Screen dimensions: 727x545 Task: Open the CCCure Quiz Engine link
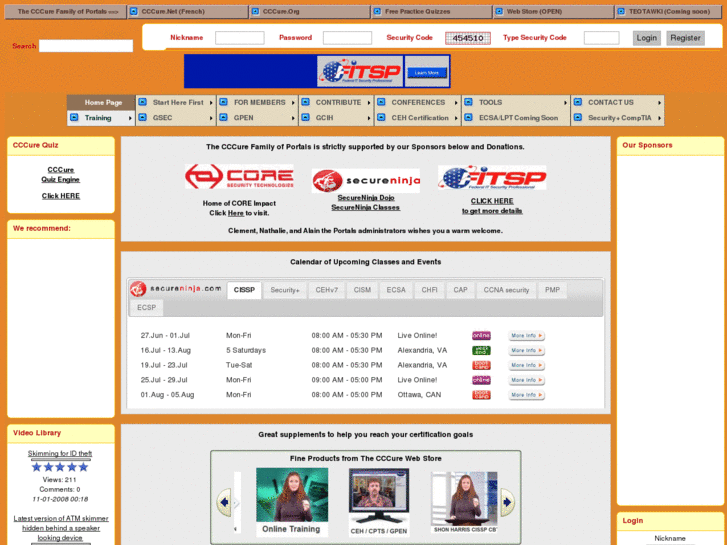pyautogui.click(x=61, y=174)
